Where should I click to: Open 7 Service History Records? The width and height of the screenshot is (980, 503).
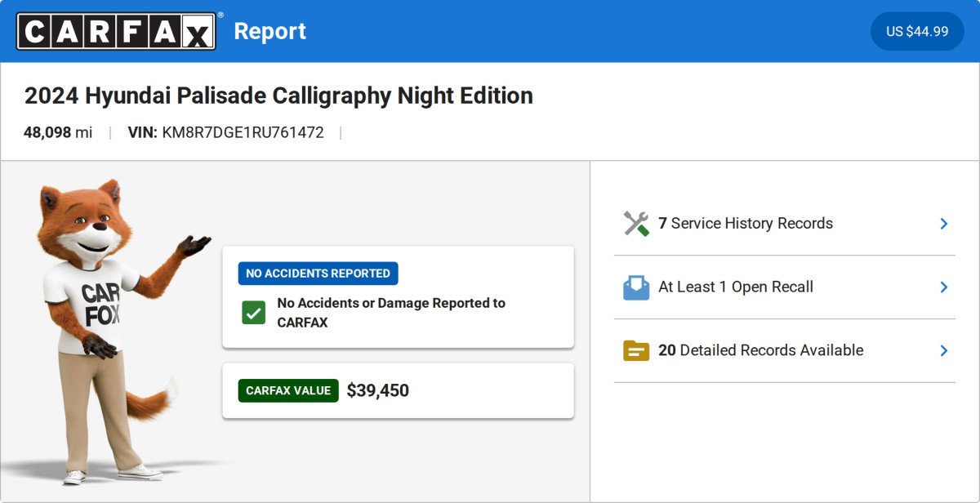coord(785,224)
